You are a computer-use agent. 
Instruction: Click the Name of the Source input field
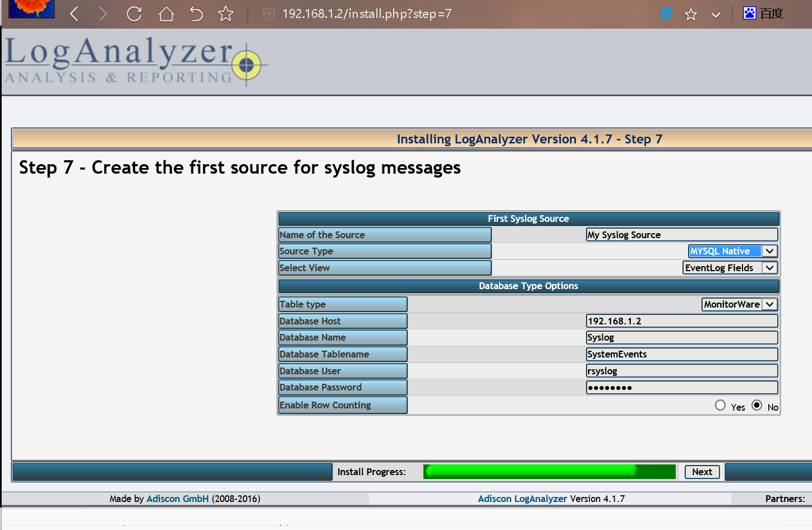tap(682, 235)
